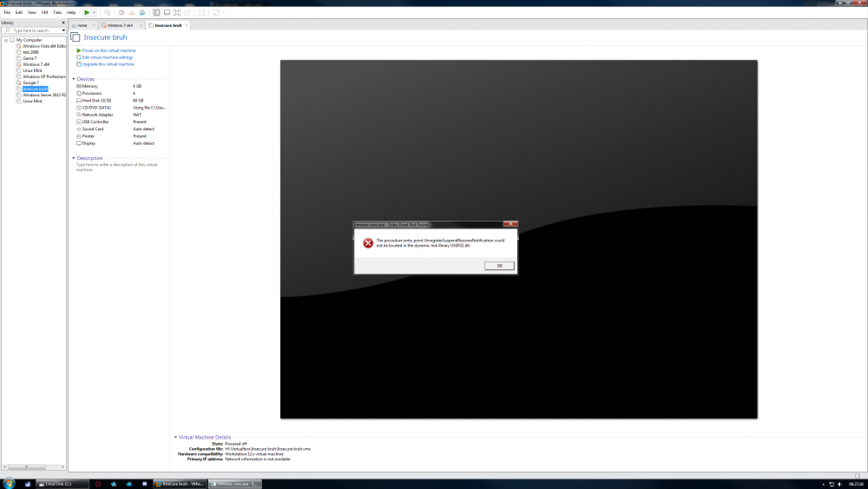Close the Insecure bruh tab
This screenshot has width=868, height=489.
coord(187,25)
